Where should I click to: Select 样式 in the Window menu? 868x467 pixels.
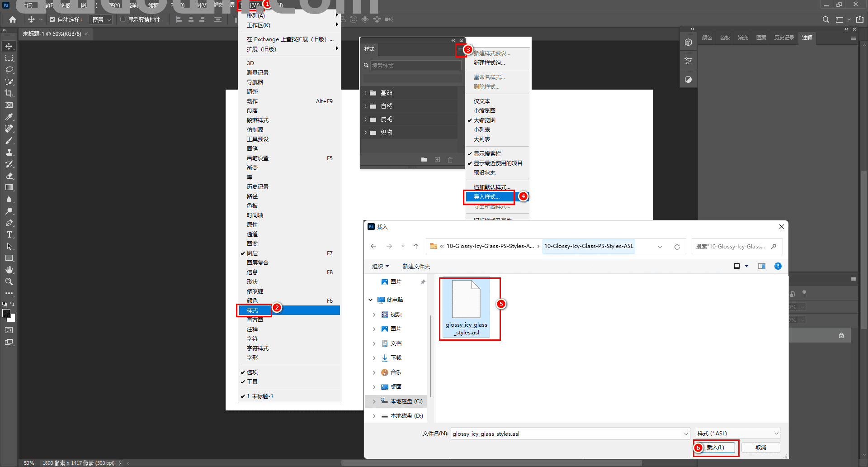tap(252, 310)
